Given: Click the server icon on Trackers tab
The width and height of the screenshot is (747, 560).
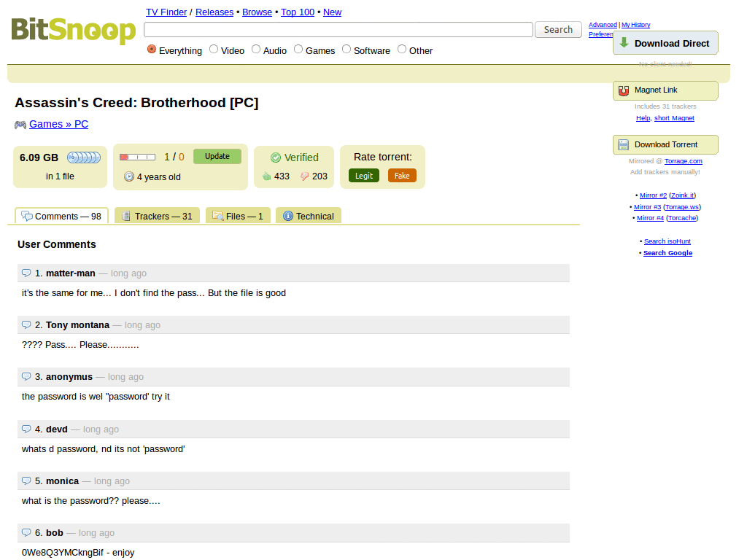Looking at the screenshot, I should [x=126, y=216].
